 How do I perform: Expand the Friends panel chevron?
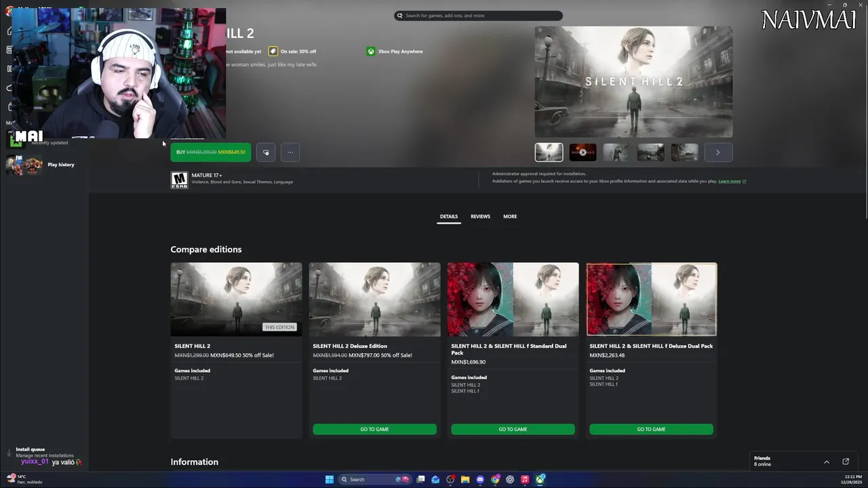click(826, 462)
